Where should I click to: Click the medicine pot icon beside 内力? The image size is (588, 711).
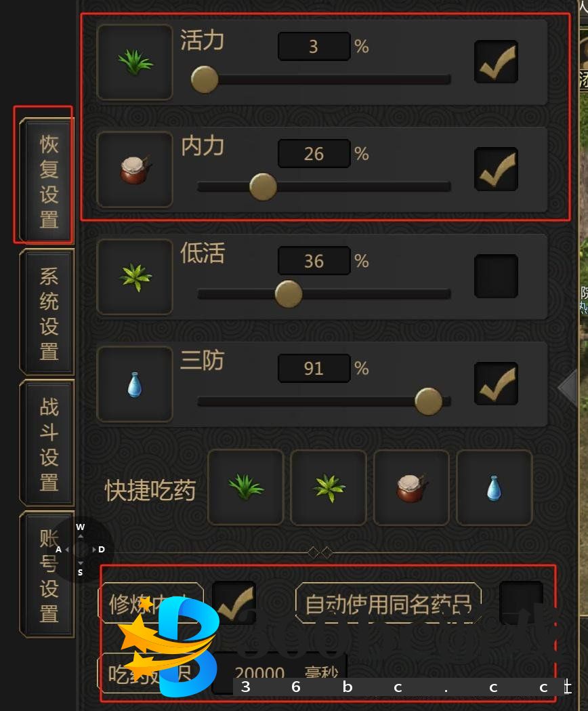[135, 169]
